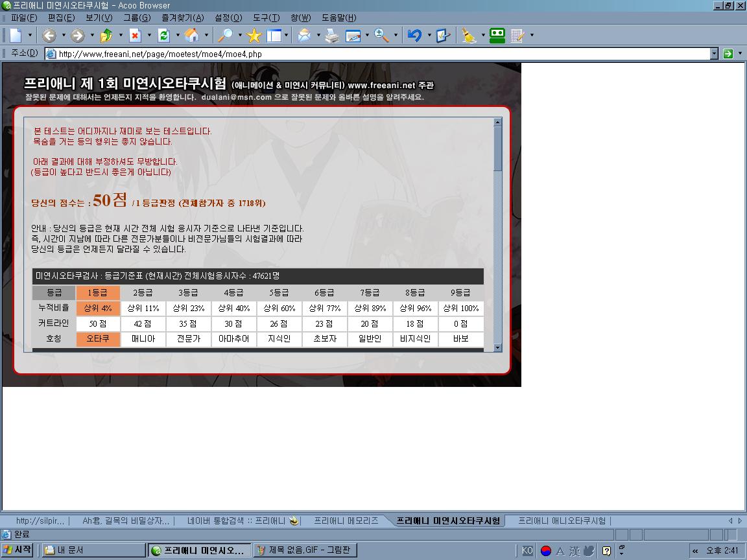This screenshot has width=747, height=560.
Task: Switch to the 프리애니 메모리즈 tab
Action: (346, 520)
